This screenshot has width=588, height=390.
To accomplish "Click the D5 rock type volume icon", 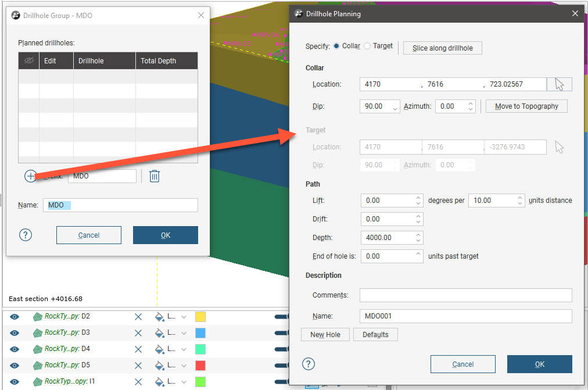I will (x=38, y=366).
